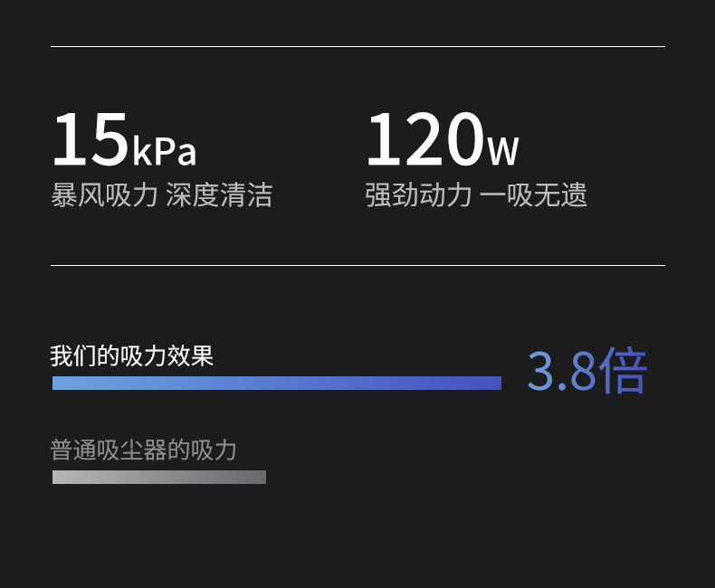
Task: Click the right end of the gray bar
Action: point(262,477)
